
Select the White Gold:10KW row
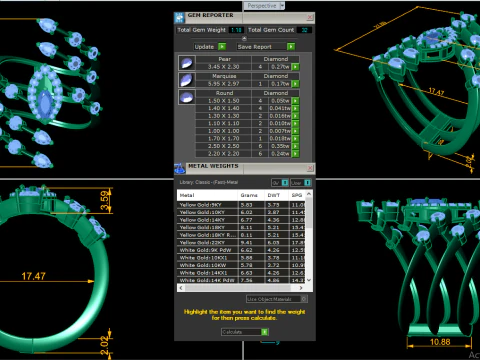click(241, 265)
